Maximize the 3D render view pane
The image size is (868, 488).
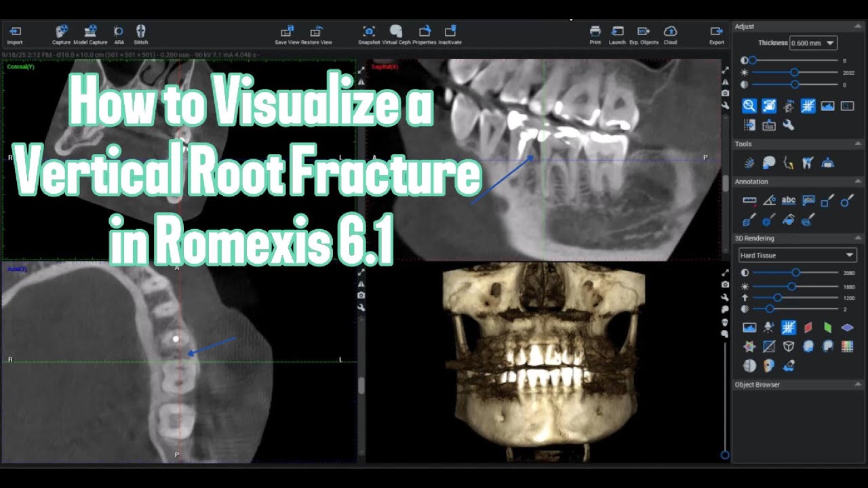pos(725,273)
